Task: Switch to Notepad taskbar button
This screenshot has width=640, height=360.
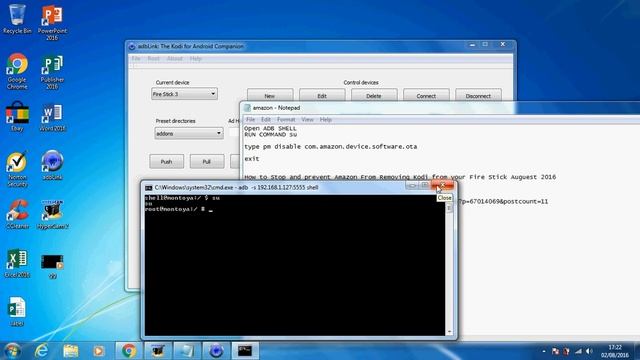Action: [x=187, y=351]
